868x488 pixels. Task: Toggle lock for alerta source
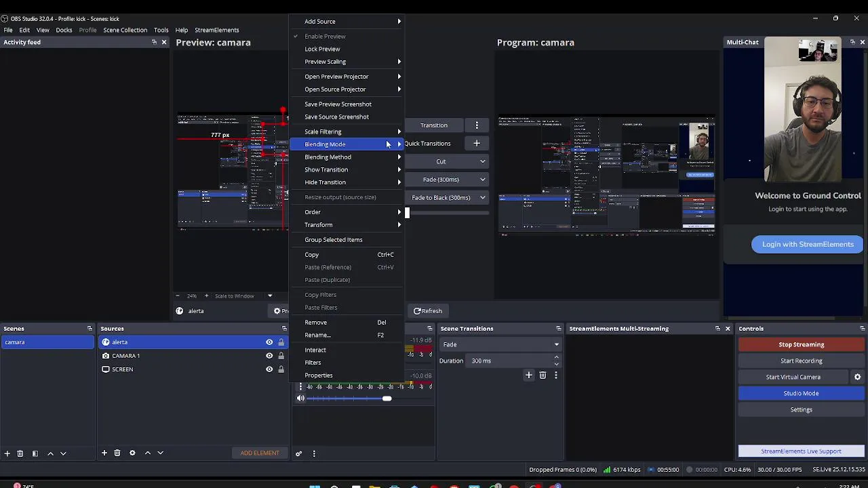pyautogui.click(x=281, y=342)
